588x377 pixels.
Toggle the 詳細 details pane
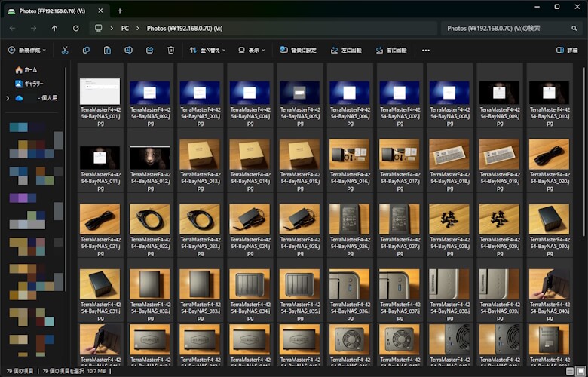pos(566,51)
